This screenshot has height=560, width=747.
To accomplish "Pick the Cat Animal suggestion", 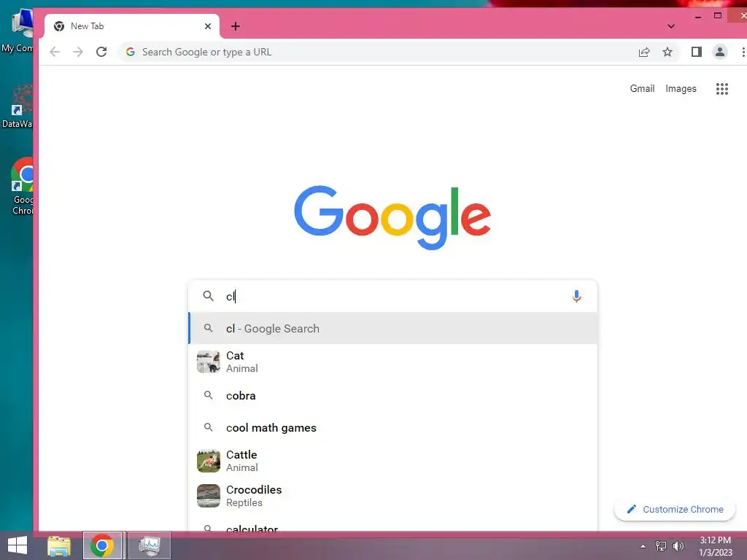I will (393, 362).
